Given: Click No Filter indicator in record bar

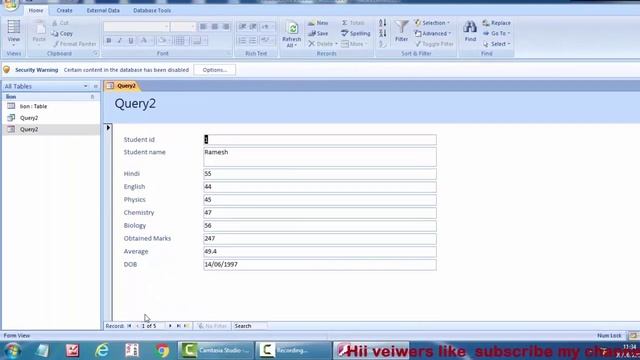Looking at the screenshot, I should (x=212, y=326).
